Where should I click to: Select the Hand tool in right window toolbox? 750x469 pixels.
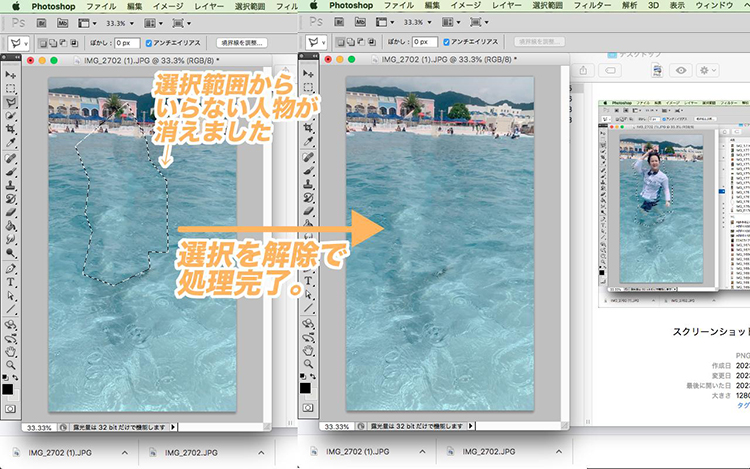click(308, 351)
